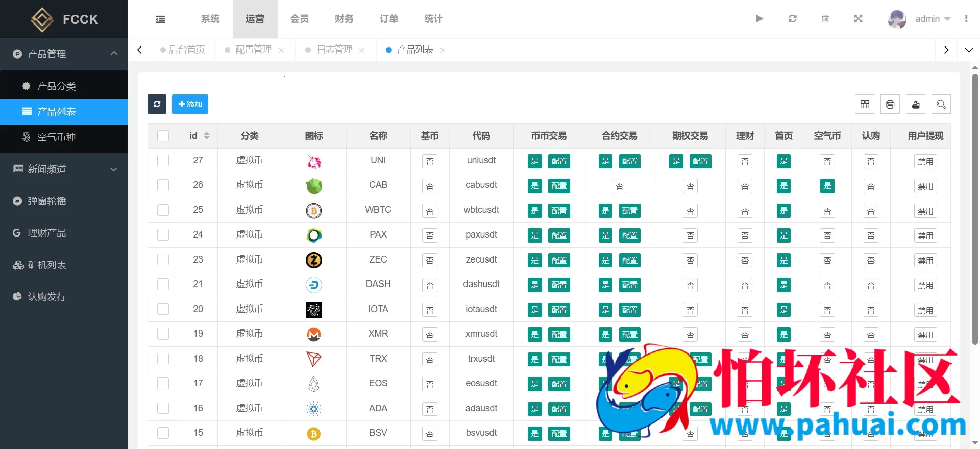The image size is (980, 449).
Task: Click the ZEC coin icon
Action: pos(314,260)
